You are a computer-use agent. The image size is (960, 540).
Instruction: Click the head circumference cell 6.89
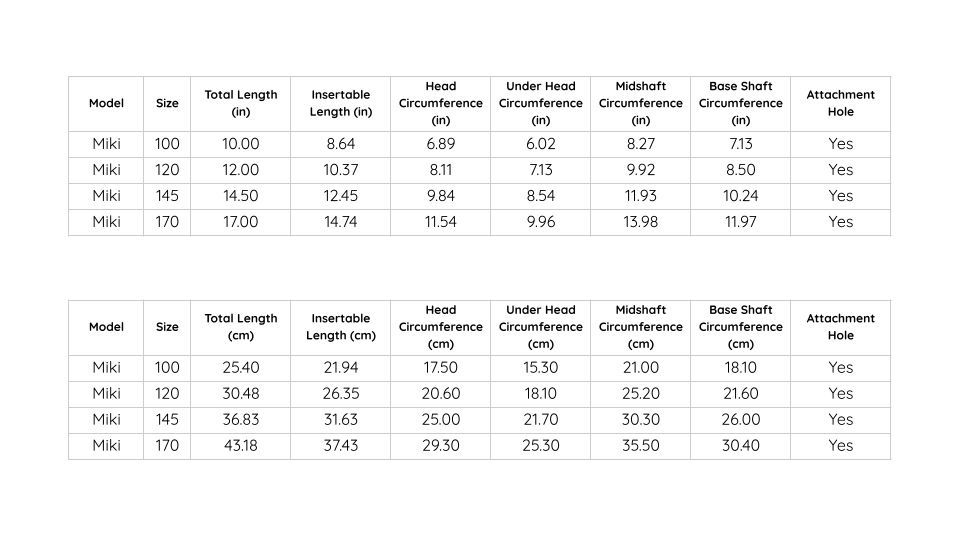click(x=441, y=144)
